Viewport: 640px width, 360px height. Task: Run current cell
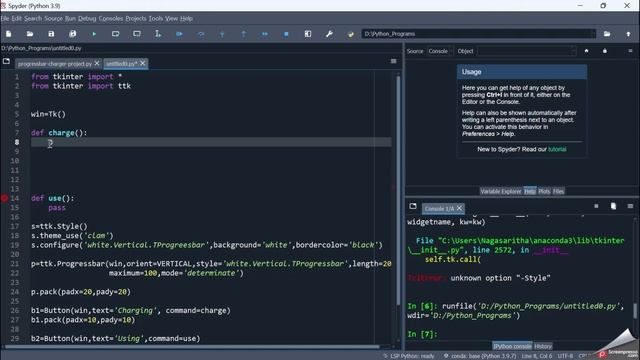tap(116, 34)
